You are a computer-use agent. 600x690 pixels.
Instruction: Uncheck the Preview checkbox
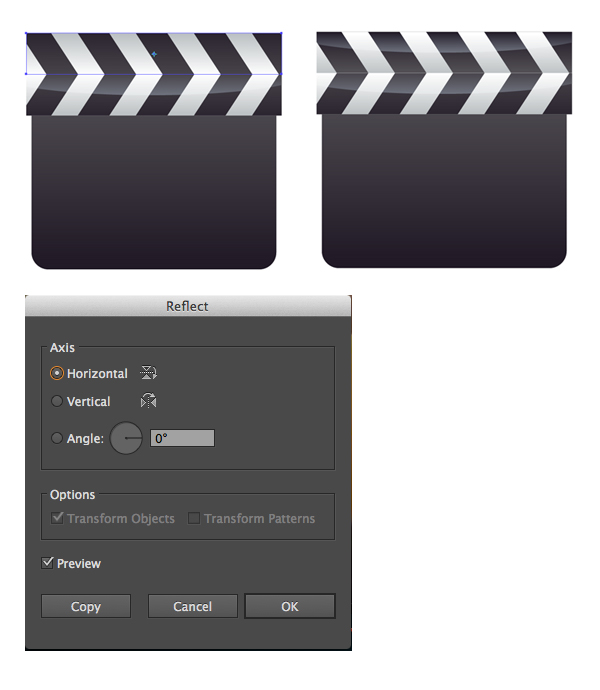click(47, 563)
